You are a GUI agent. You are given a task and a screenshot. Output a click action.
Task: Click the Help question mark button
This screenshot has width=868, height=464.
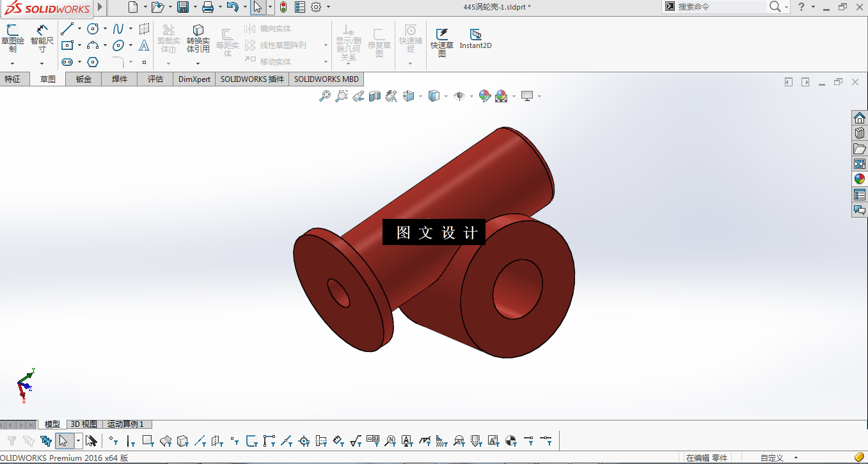[x=801, y=7]
